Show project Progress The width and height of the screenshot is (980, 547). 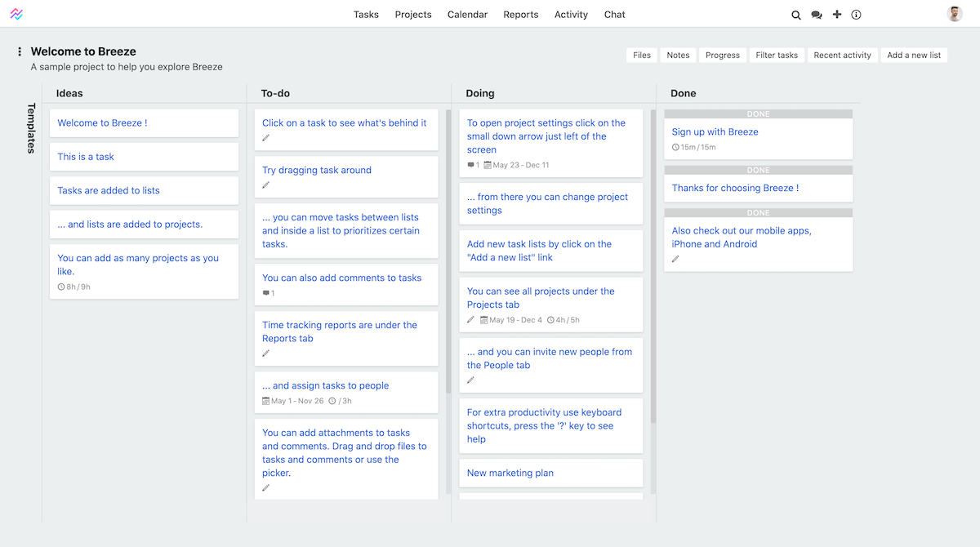point(723,55)
